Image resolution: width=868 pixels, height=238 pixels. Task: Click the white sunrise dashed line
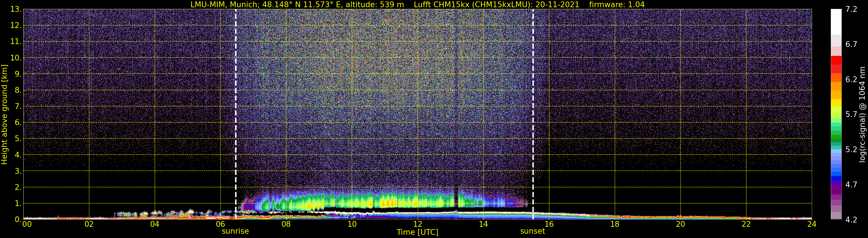236,114
